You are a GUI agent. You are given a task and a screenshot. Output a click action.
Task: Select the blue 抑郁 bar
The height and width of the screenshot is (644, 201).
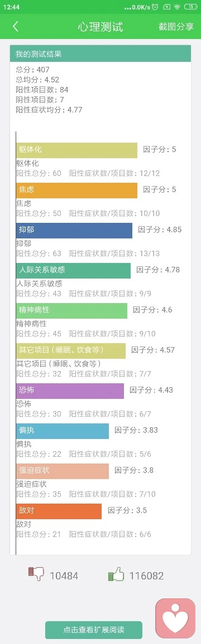tap(74, 231)
